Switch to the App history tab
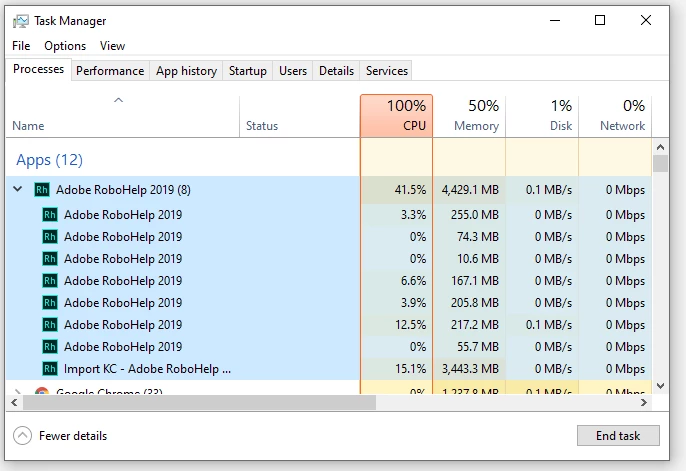Viewport: 686px width, 471px height. (186, 71)
